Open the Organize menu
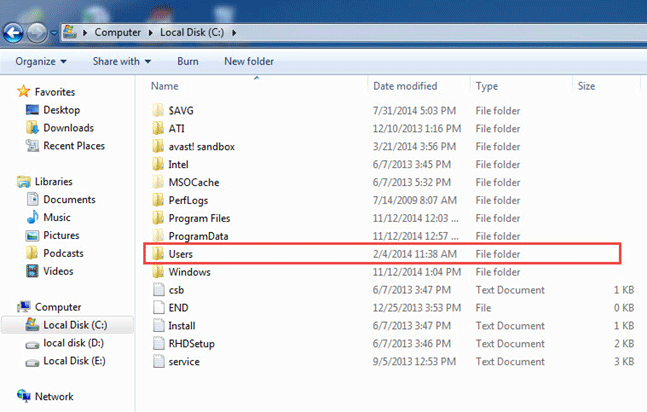647x412 pixels. [41, 62]
